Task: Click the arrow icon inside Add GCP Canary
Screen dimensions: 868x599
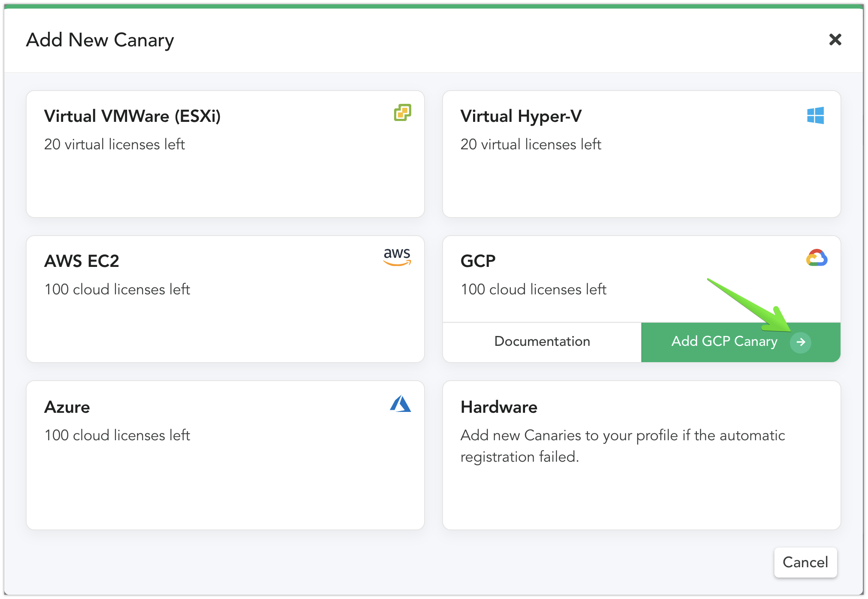Action: [x=801, y=342]
